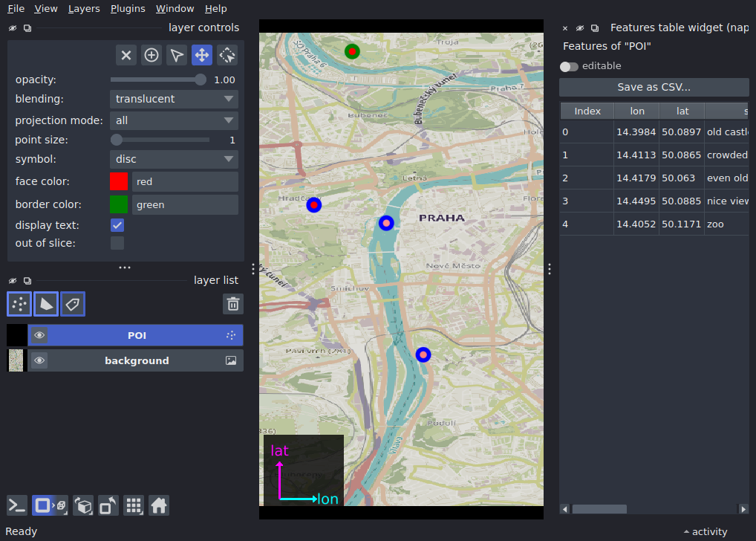Delete selected points with the X tool
The height and width of the screenshot is (541, 756).
[126, 56]
